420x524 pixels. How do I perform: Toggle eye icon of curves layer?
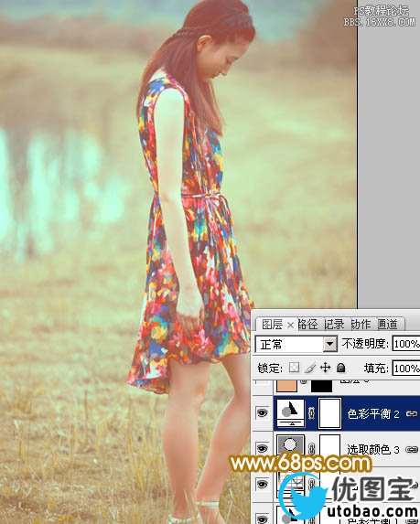pos(263,484)
